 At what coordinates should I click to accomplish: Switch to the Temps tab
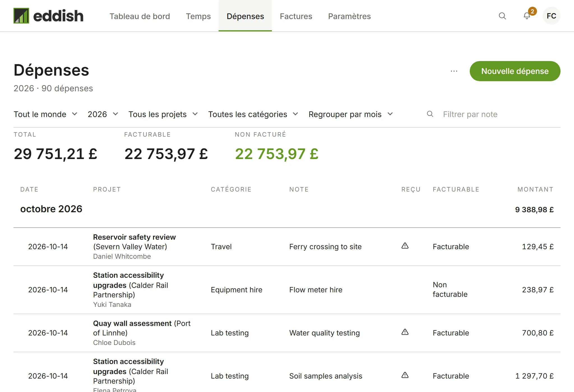[198, 16]
